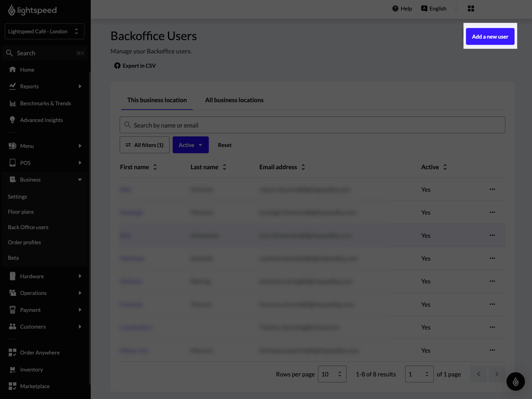Screen dimensions: 532x399
Task: Open the three-dot menu for first user row
Action: pos(492,189)
